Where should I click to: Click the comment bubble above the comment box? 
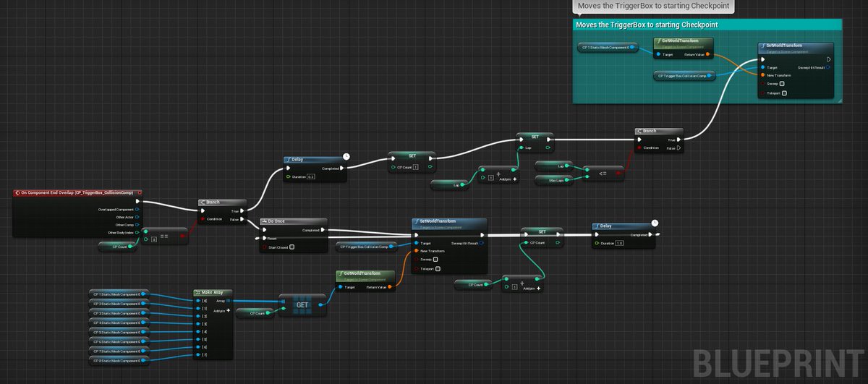[652, 7]
